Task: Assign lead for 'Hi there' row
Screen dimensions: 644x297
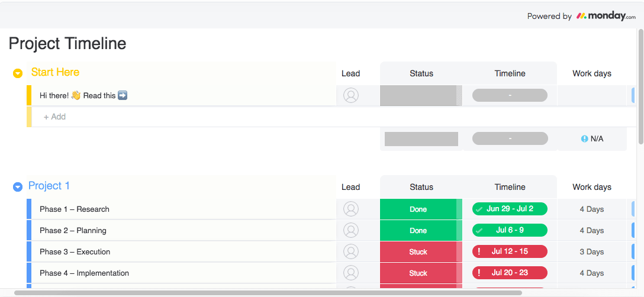Action: [351, 95]
